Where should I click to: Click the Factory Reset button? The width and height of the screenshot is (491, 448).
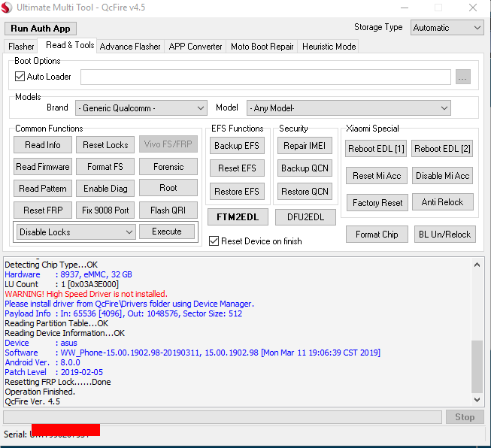pos(377,202)
